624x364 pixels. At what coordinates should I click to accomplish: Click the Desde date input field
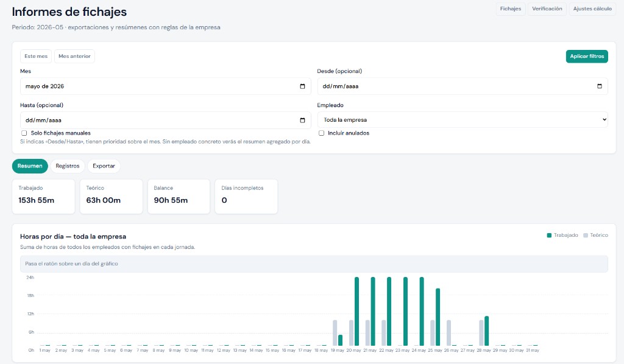(463, 86)
